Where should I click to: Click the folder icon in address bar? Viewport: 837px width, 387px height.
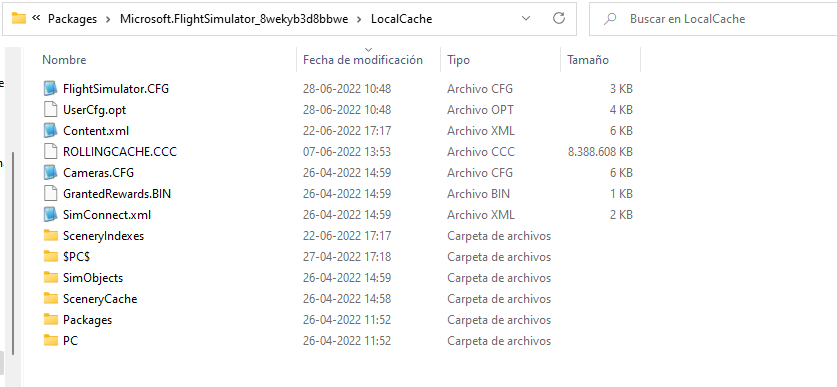click(19, 19)
